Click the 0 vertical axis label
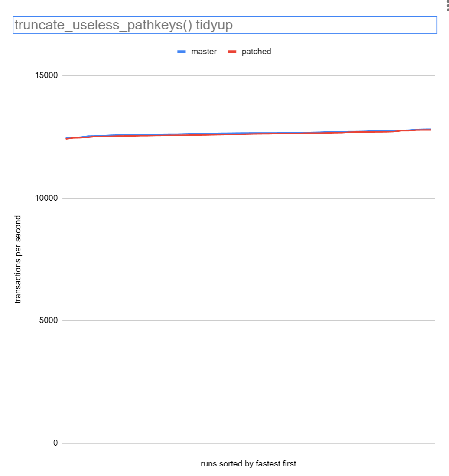 (55, 442)
